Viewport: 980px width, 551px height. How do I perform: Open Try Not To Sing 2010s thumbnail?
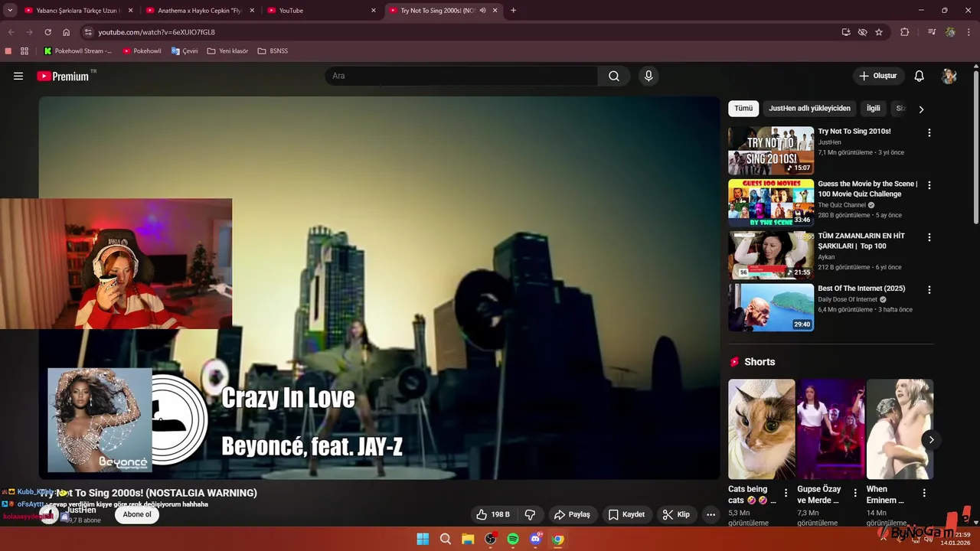click(x=771, y=151)
